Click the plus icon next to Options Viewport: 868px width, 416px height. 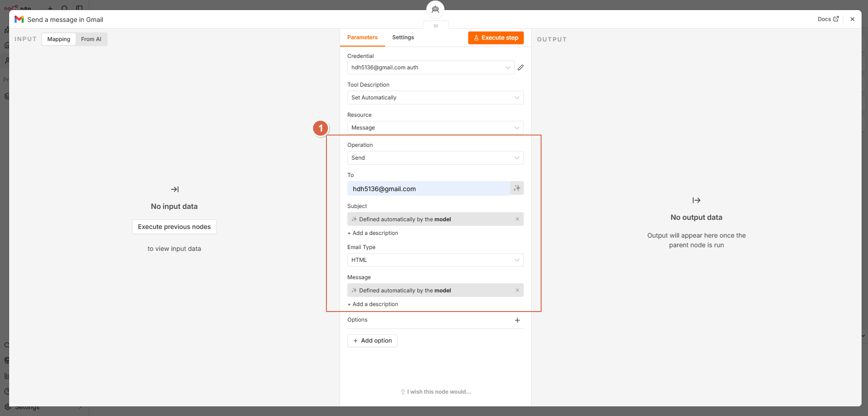[x=517, y=320]
